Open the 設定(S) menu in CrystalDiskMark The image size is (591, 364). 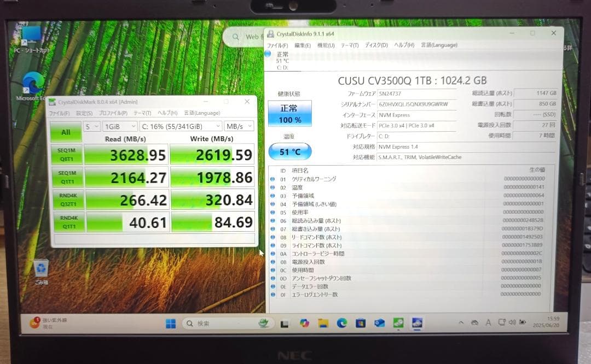(x=85, y=113)
